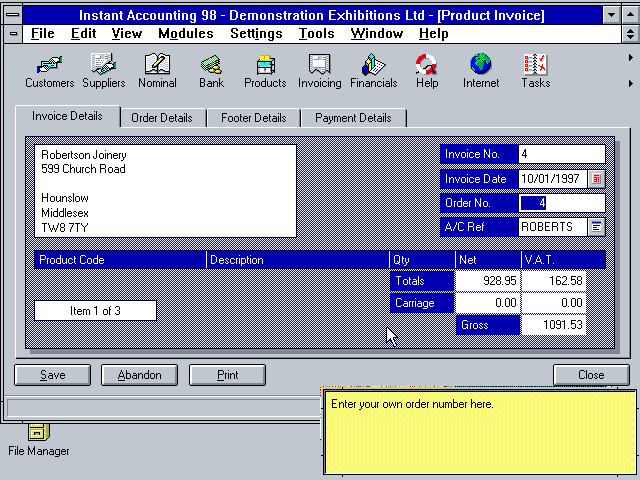Open the calendar picker beside Invoice Date

596,179
